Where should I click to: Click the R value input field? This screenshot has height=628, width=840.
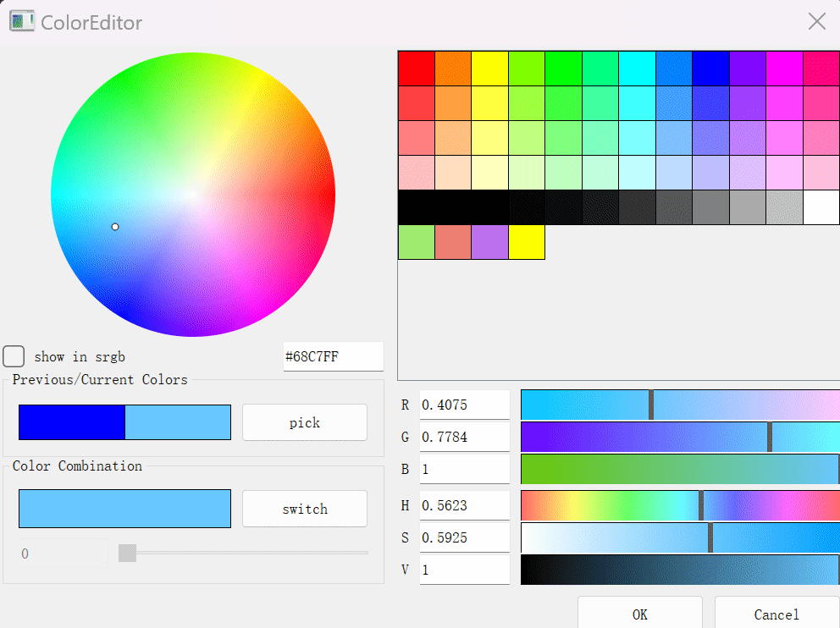(x=465, y=405)
